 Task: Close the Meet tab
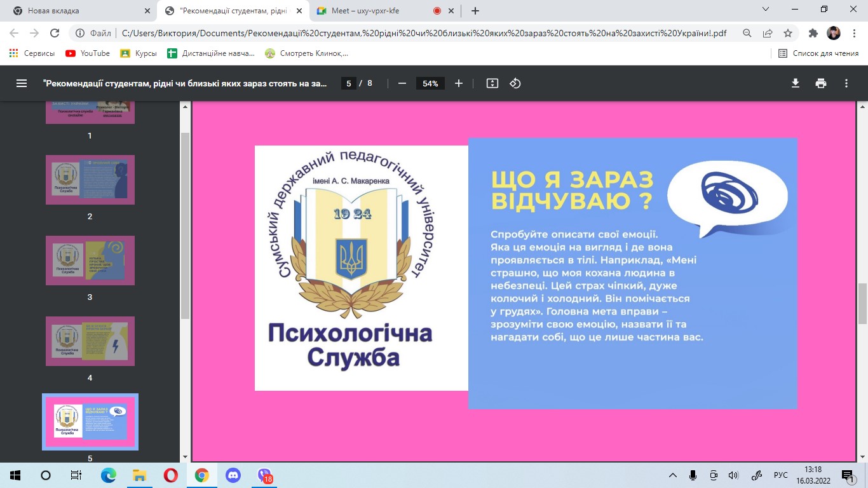click(x=452, y=11)
